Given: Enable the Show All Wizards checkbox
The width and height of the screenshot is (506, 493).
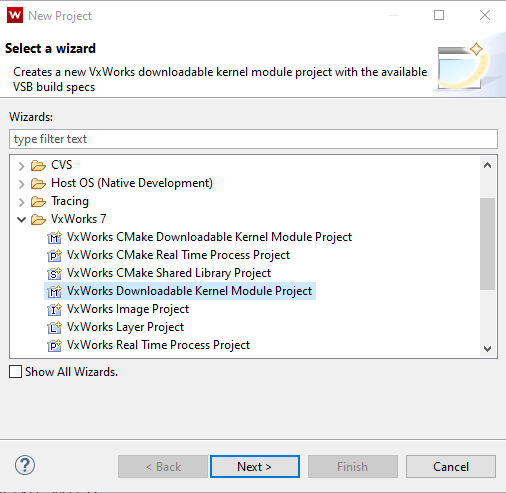Looking at the screenshot, I should (x=15, y=371).
